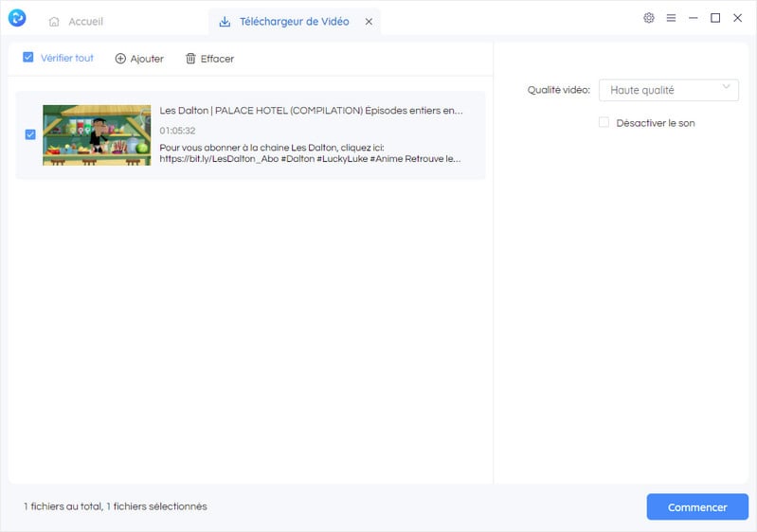This screenshot has height=532, width=757.
Task: Click the download icon on the video tab
Action: tap(225, 22)
